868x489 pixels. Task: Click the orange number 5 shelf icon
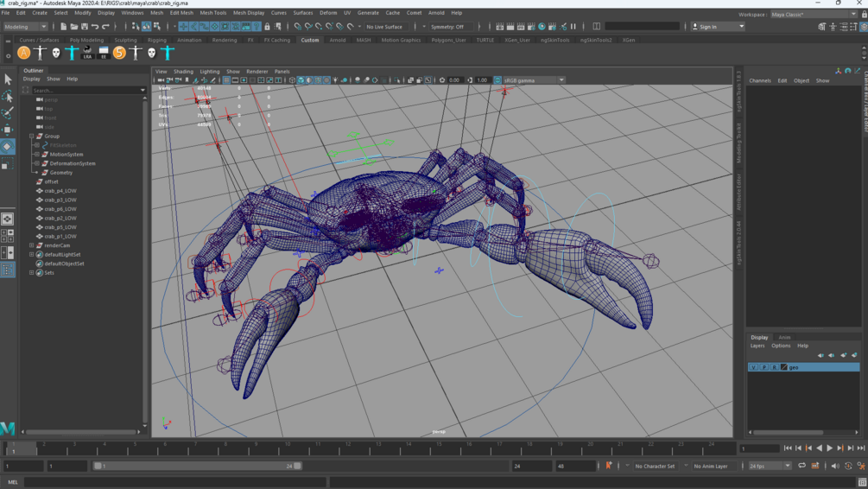tap(119, 54)
